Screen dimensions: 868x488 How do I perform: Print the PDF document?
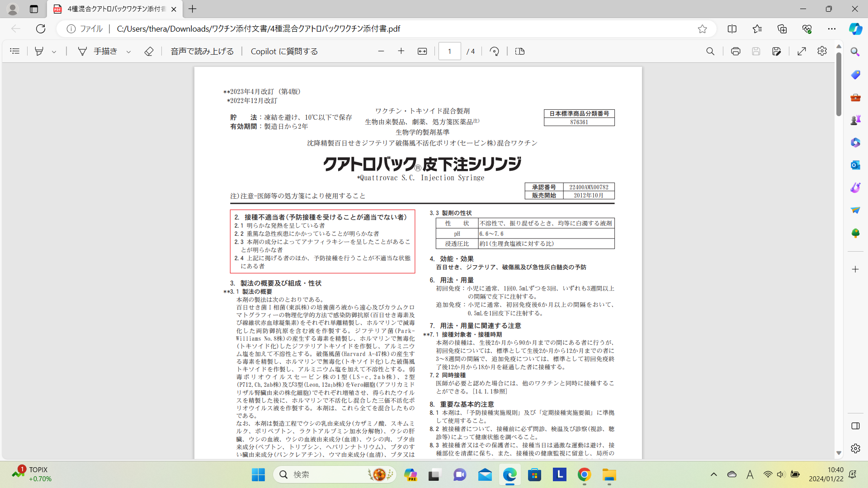(x=736, y=51)
